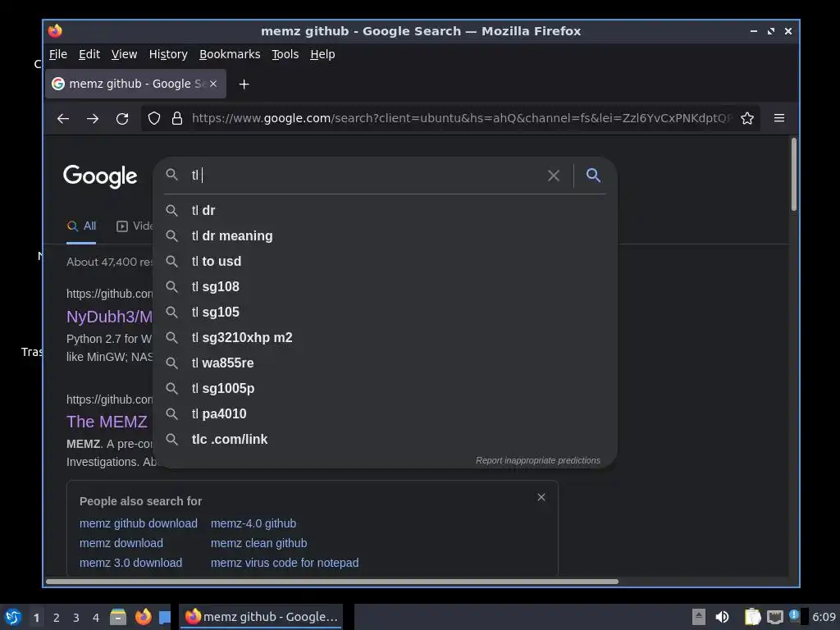Open the taskbar start menu icon
This screenshot has height=630, width=840.
[x=13, y=617]
